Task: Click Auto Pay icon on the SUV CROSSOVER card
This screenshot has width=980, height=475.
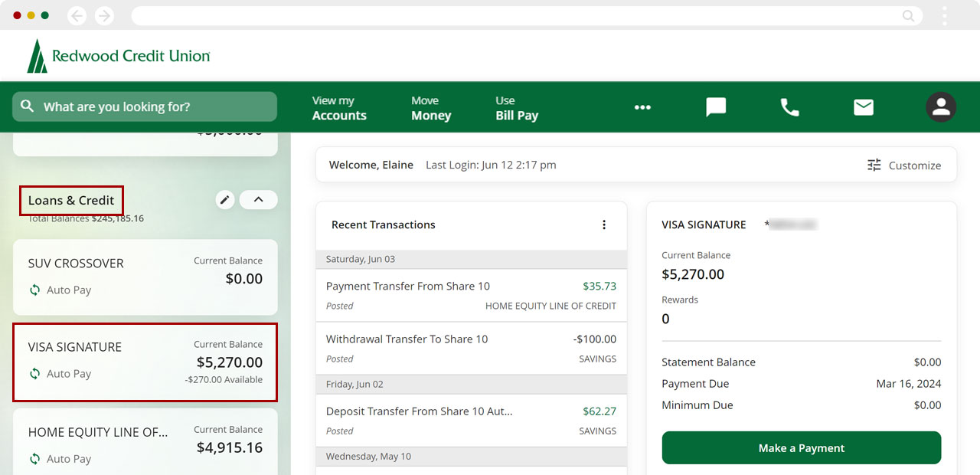Action: click(x=34, y=290)
